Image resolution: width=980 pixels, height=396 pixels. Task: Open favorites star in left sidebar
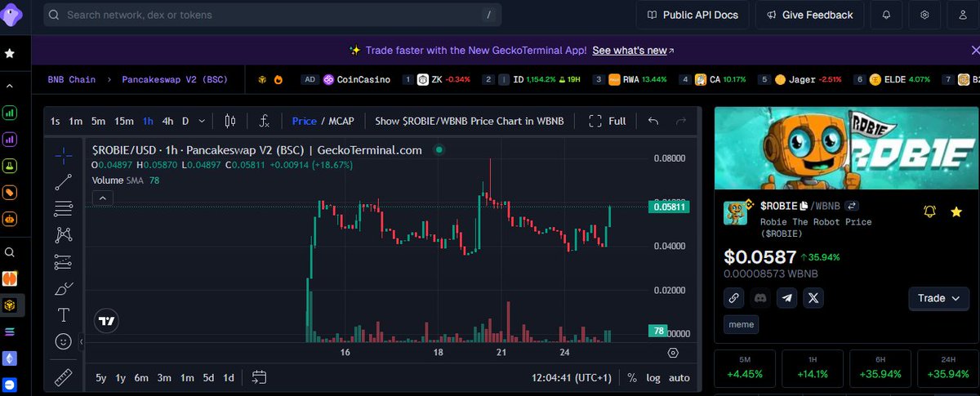[10, 53]
